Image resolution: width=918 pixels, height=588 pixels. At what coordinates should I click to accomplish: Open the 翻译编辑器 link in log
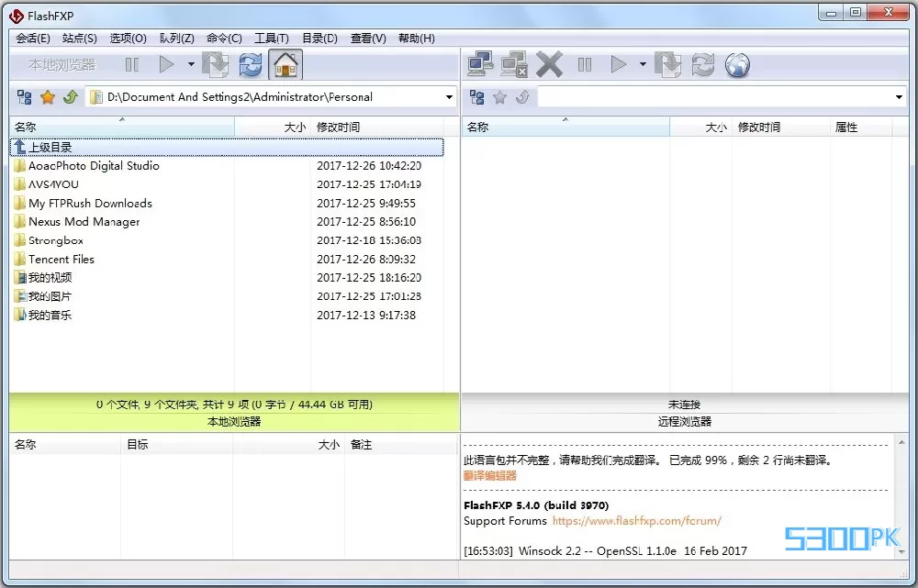pyautogui.click(x=490, y=476)
